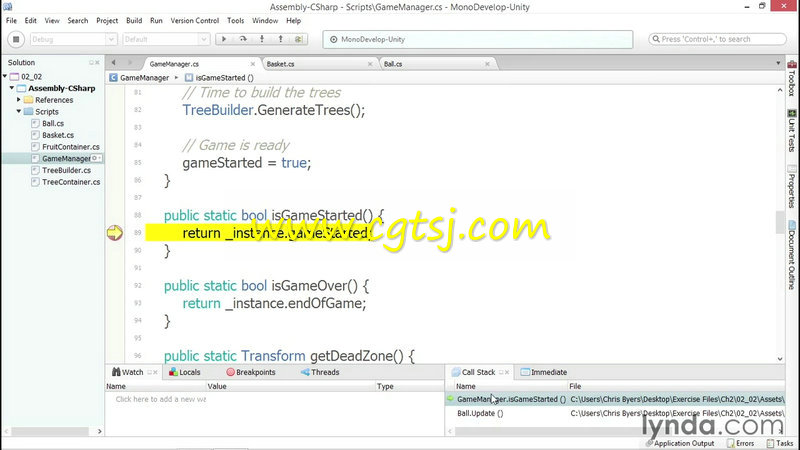Open the Edit menu
The width and height of the screenshot is (800, 450).
coord(31,20)
